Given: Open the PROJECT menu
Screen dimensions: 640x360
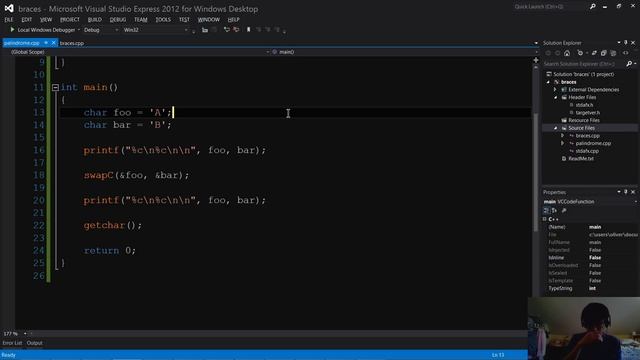Looking at the screenshot, I should (70, 20).
